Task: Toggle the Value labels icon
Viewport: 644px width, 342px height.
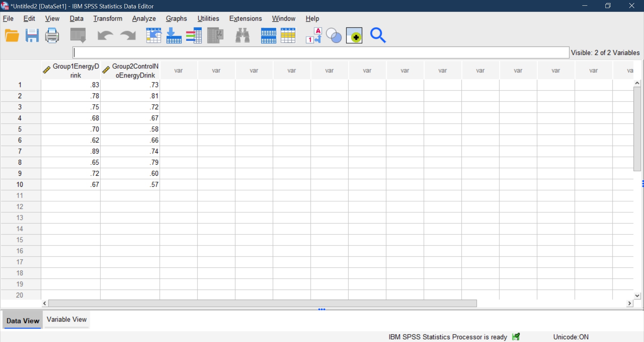Action: 314,36
